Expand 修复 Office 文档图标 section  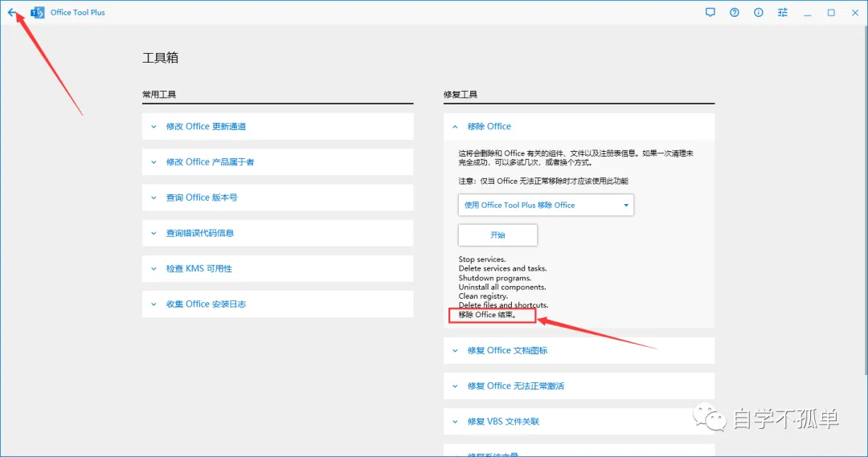(x=579, y=350)
